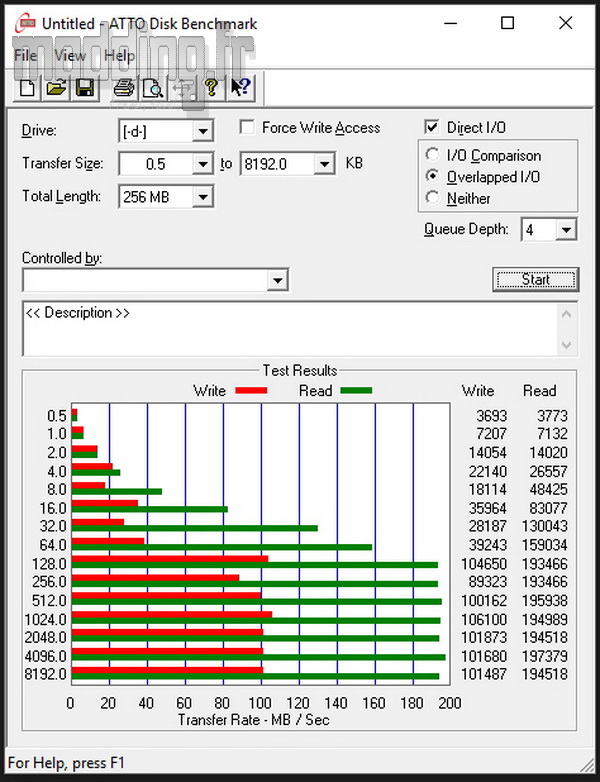Expand the Total Length 256 MB dropdown
The image size is (600, 782).
pyautogui.click(x=203, y=197)
